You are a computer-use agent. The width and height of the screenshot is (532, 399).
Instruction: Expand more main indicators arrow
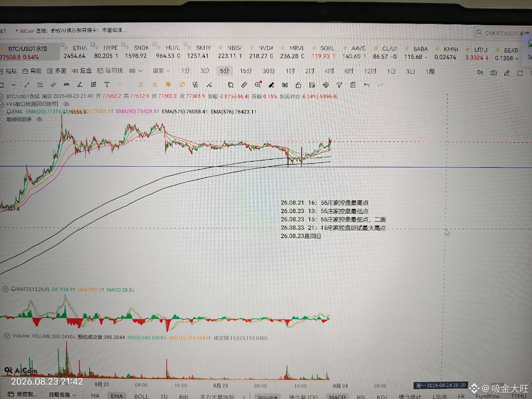point(244,397)
